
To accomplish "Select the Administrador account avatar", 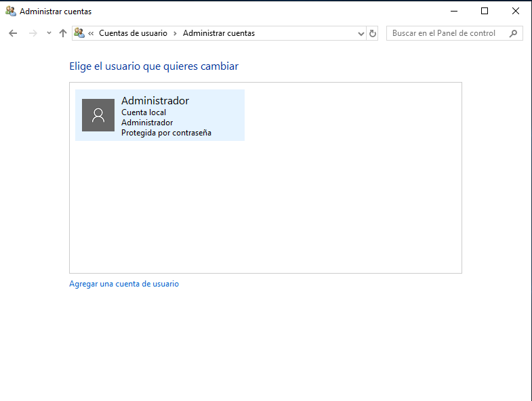I will pos(98,115).
